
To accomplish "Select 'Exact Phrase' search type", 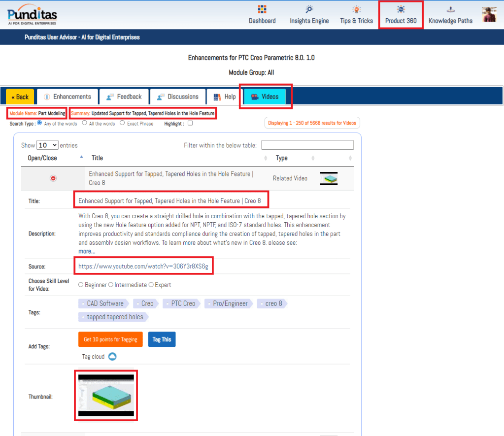I will pyautogui.click(x=122, y=123).
